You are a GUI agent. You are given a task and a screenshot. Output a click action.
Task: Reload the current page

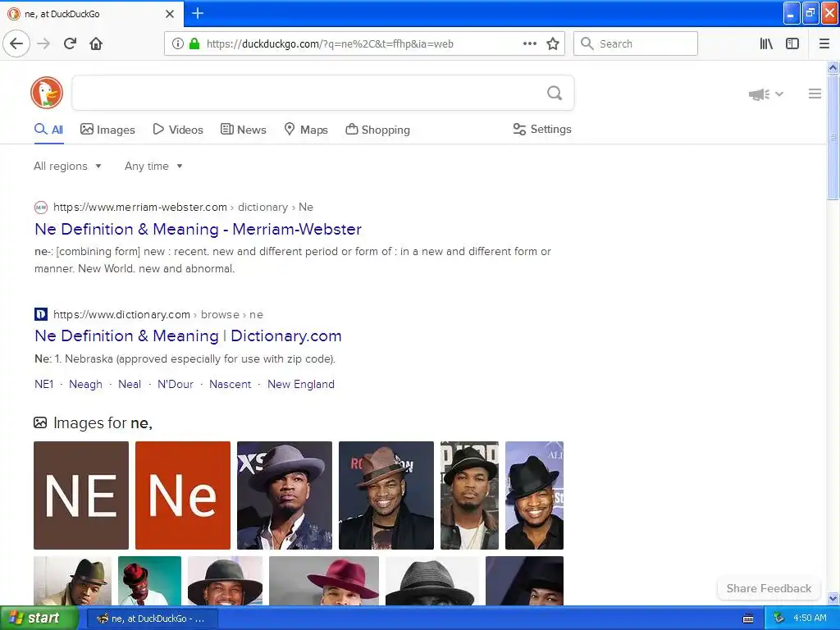(x=70, y=44)
